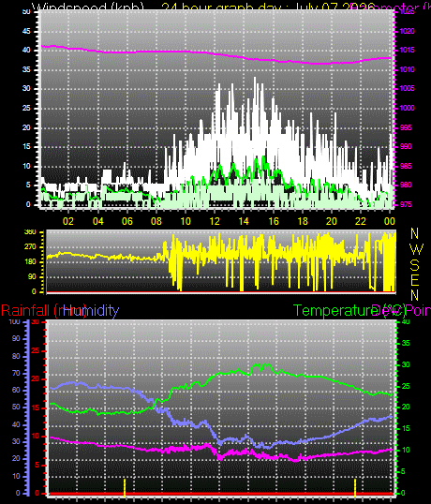Click the blue Humidity label

point(91,310)
